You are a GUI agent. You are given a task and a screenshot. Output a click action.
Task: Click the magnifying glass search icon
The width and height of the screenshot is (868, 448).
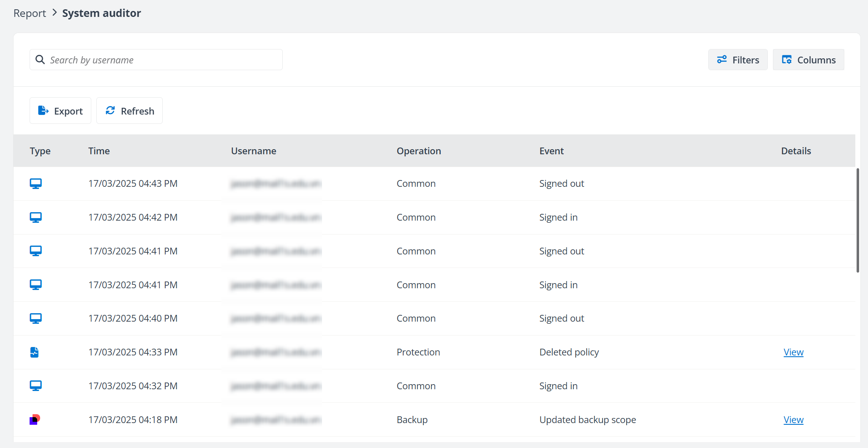click(x=40, y=60)
